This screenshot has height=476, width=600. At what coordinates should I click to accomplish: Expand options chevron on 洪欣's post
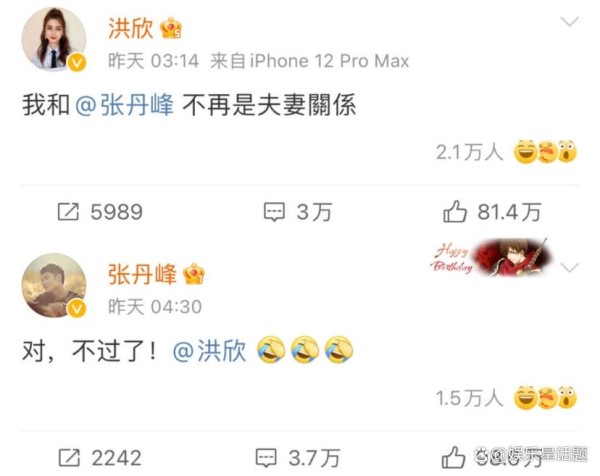click(569, 21)
